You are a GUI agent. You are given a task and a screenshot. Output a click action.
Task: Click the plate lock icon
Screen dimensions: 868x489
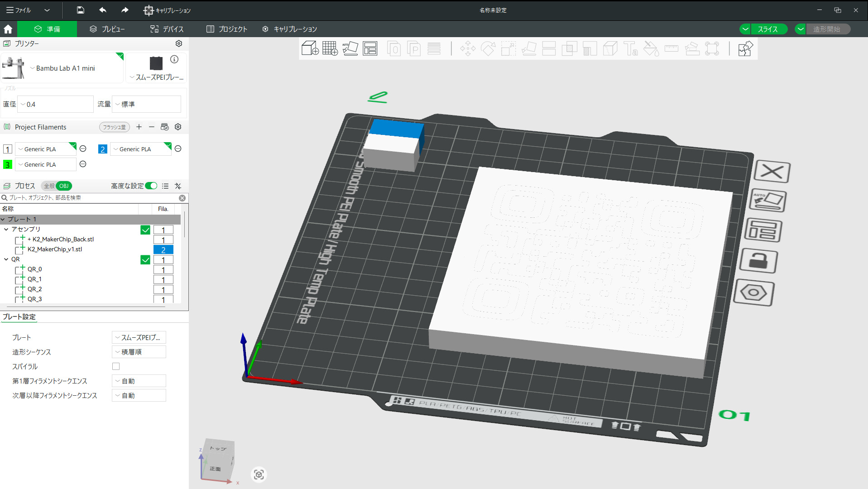tap(758, 261)
